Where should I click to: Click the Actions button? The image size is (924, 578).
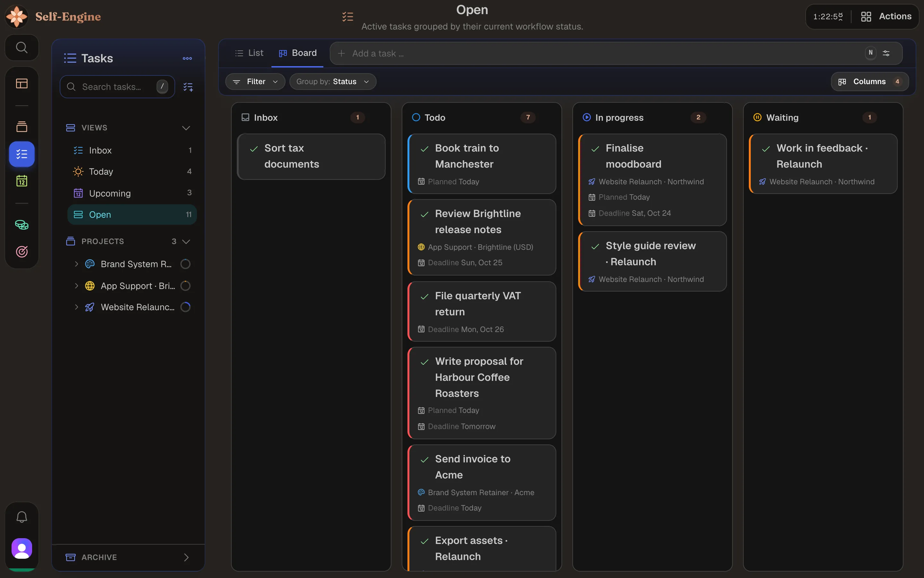coord(886,16)
